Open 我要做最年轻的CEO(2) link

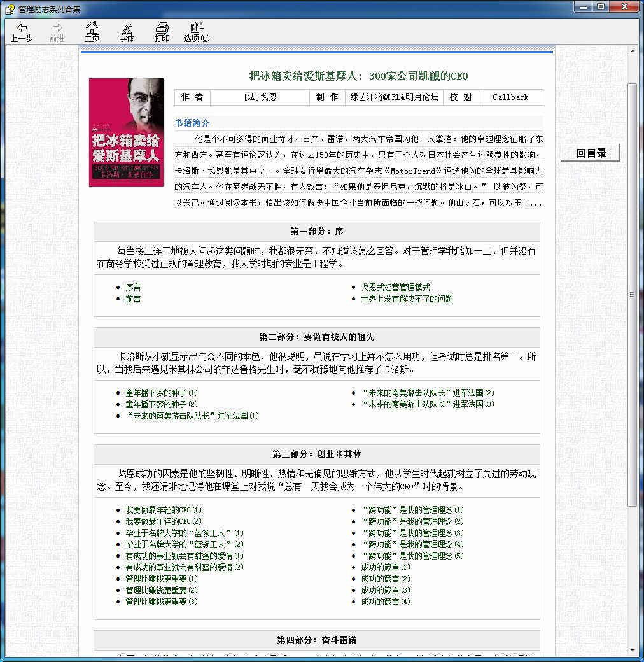[x=164, y=521]
